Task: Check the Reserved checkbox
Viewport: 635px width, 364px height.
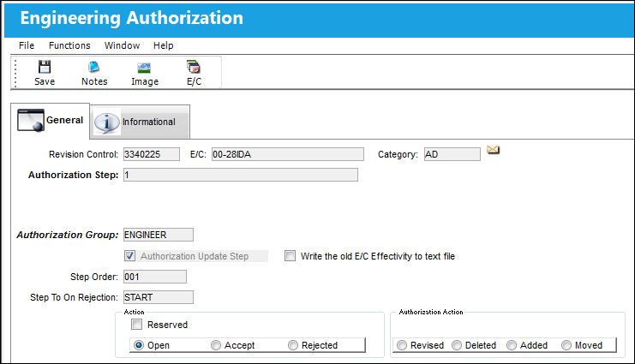Action: [x=137, y=325]
